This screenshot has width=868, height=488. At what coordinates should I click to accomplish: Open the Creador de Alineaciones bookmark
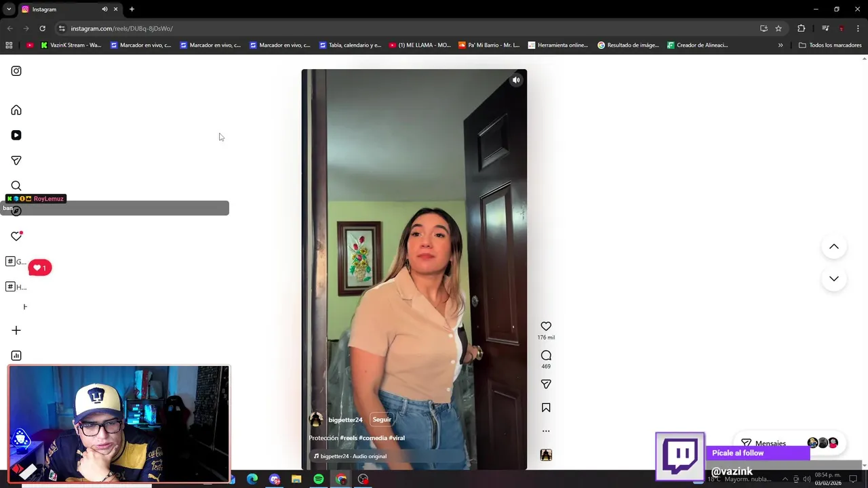coord(697,45)
